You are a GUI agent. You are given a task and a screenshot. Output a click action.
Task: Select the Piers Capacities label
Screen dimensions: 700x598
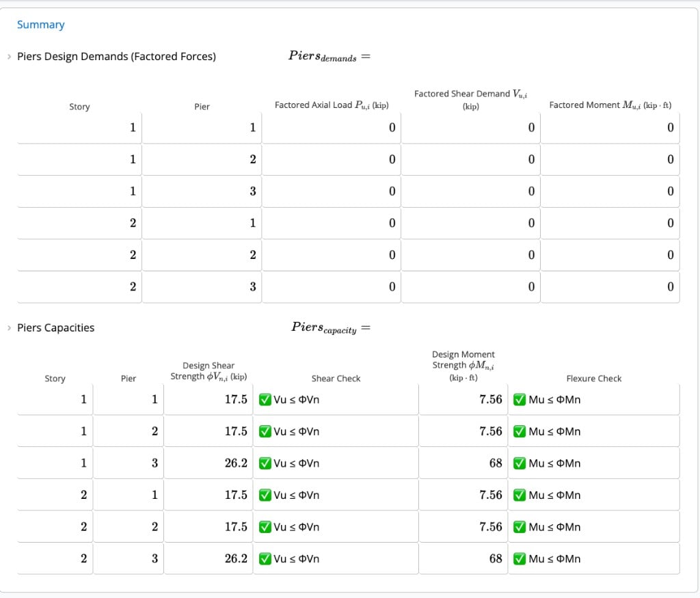pos(56,328)
